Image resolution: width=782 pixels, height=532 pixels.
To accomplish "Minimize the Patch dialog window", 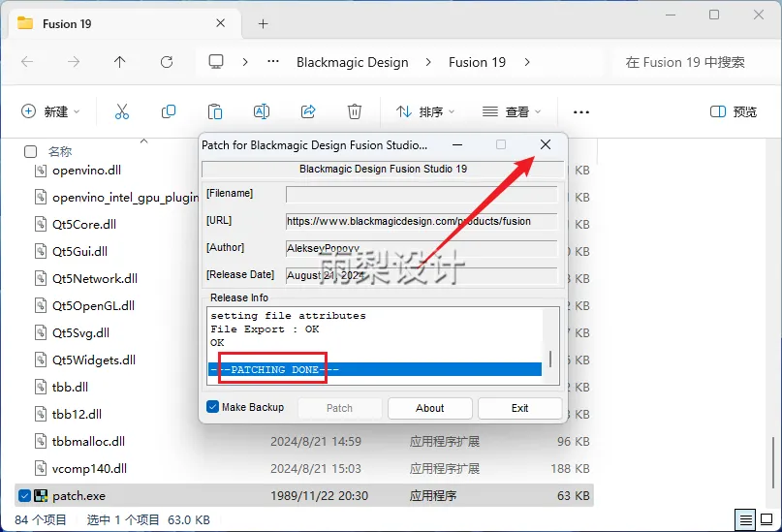I will pyautogui.click(x=456, y=145).
